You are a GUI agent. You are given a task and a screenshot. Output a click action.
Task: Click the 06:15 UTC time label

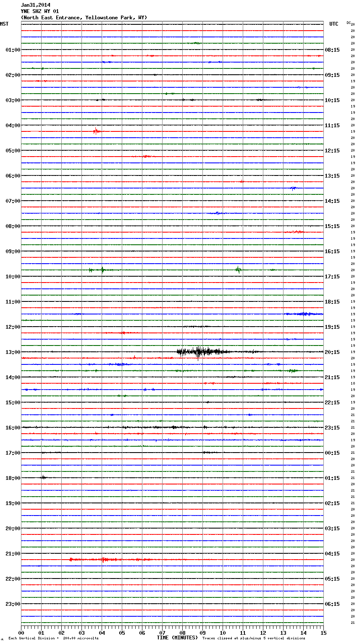pyautogui.click(x=332, y=604)
